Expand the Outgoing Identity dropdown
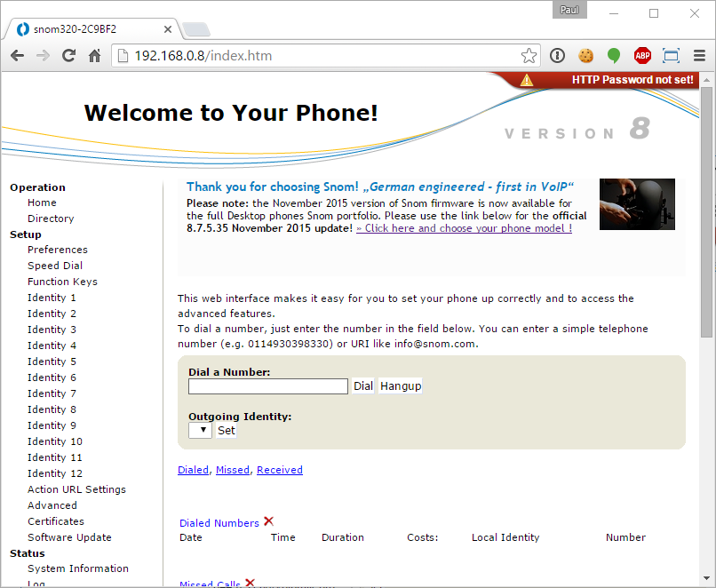This screenshot has width=716, height=588. [x=200, y=430]
